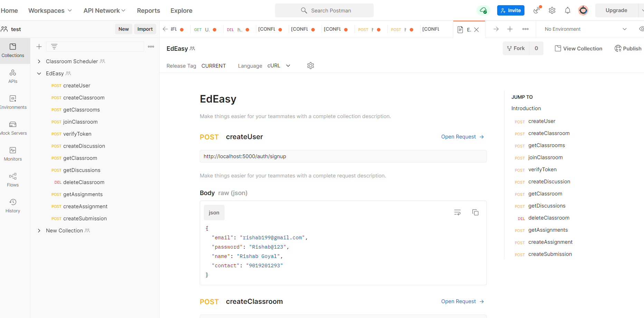Viewport: 644px width, 318px height.
Task: Click the filter icon in collections sidebar
Action: pyautogui.click(x=54, y=47)
